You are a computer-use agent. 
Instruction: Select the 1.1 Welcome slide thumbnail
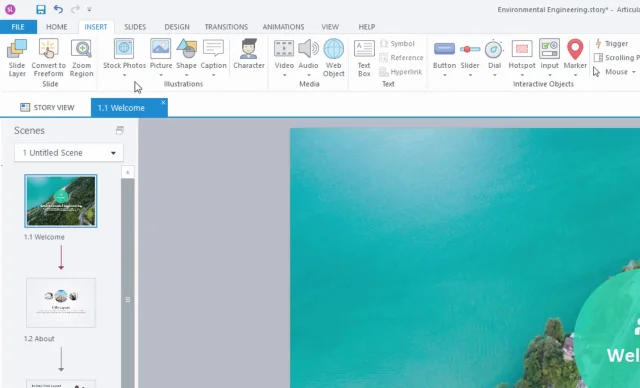tap(61, 201)
